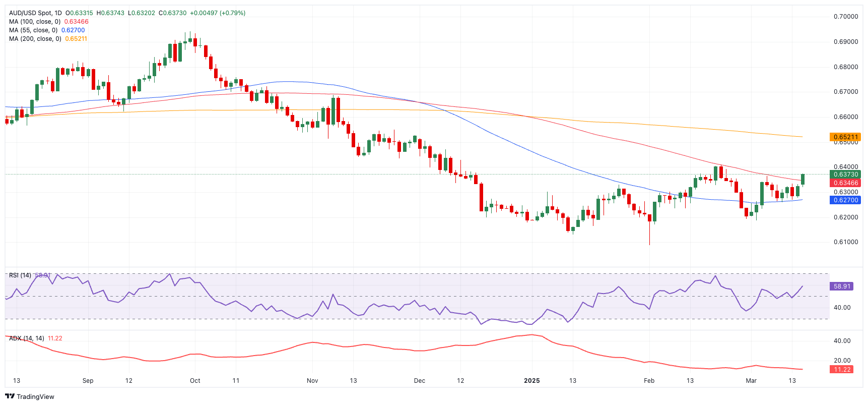The width and height of the screenshot is (868, 405).
Task: Select the MA (200, close, 0) indicator label
Action: pos(34,39)
